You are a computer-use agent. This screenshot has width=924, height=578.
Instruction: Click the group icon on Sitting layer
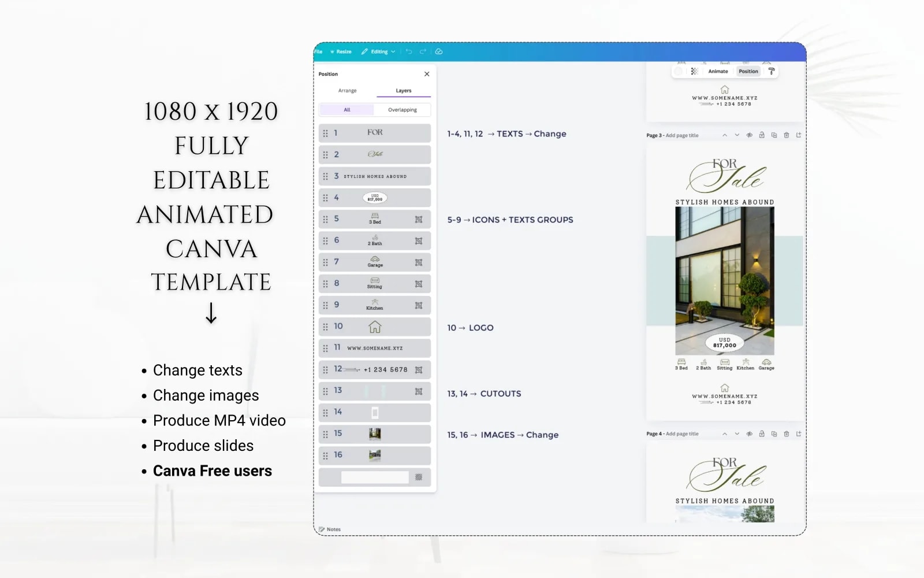click(419, 284)
